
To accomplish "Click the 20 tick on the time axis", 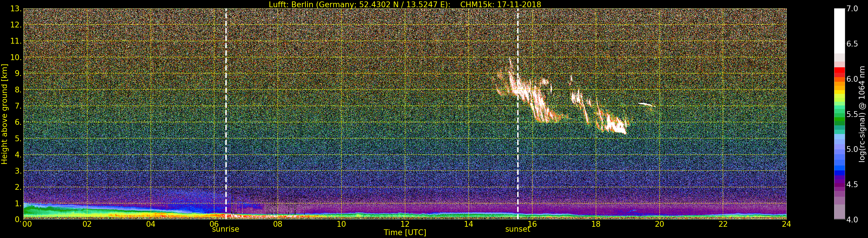I will (x=659, y=224).
